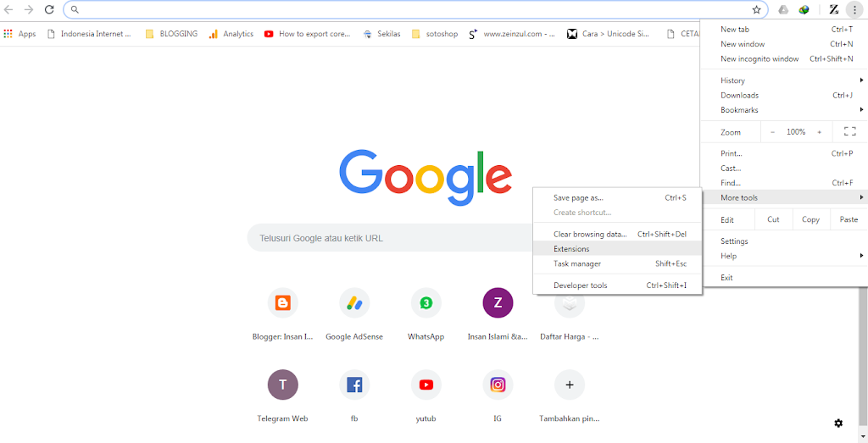Click the three-dot Chrome menu button

854,9
